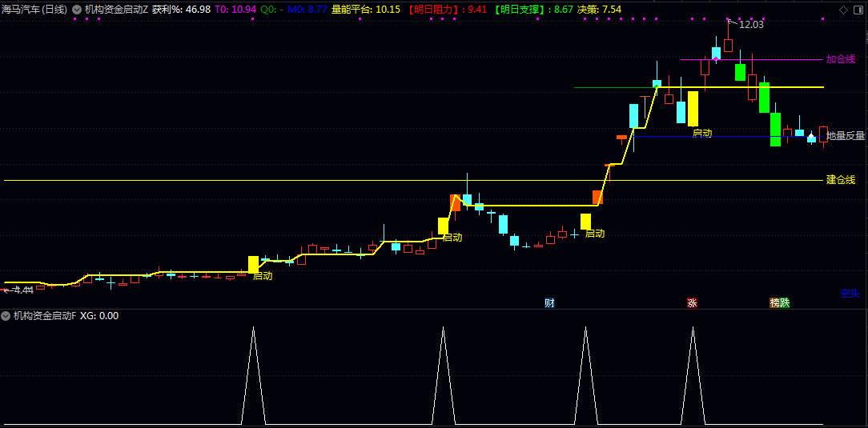Click the M0: 8.77 readout

point(307,10)
